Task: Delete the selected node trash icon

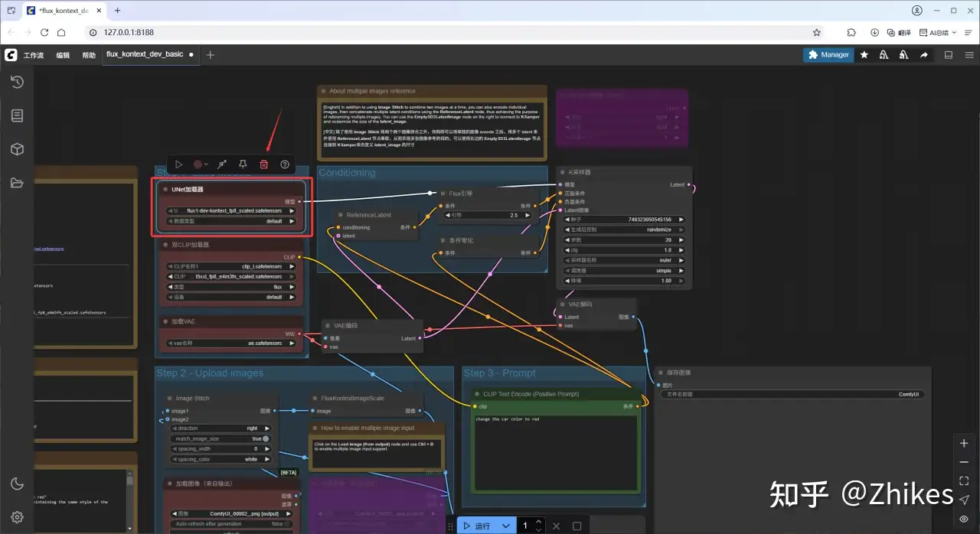Action: coord(264,164)
